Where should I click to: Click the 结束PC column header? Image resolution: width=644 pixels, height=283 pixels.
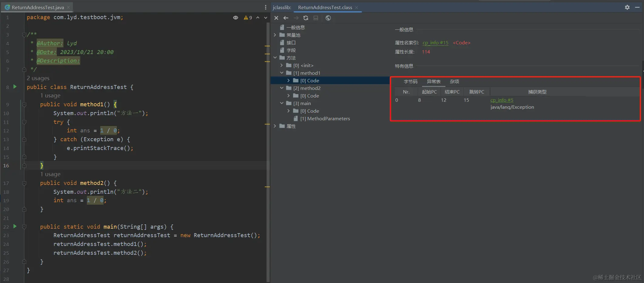coord(452,92)
